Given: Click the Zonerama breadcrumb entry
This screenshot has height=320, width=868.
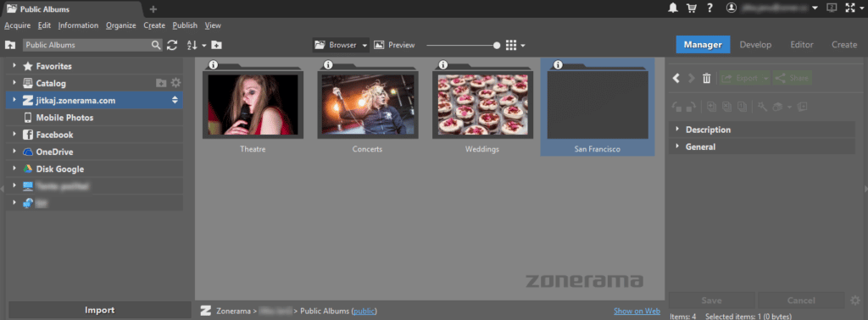Looking at the screenshot, I should click(x=233, y=311).
